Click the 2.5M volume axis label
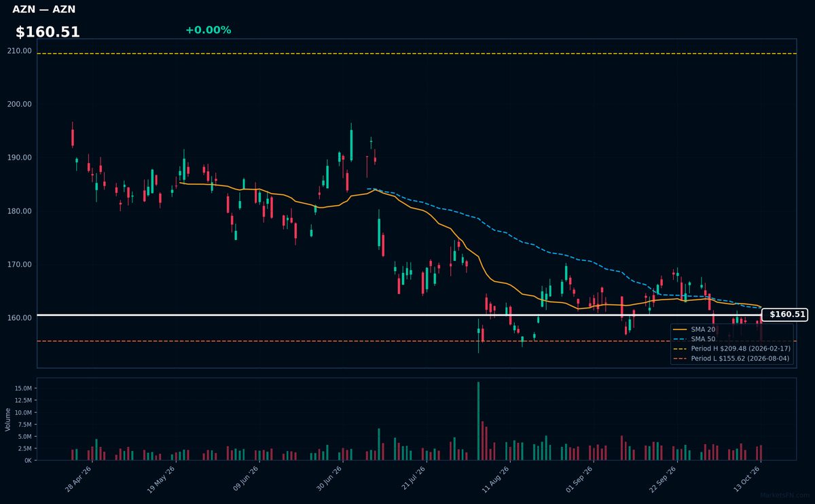The height and width of the screenshot is (504, 815). click(24, 448)
